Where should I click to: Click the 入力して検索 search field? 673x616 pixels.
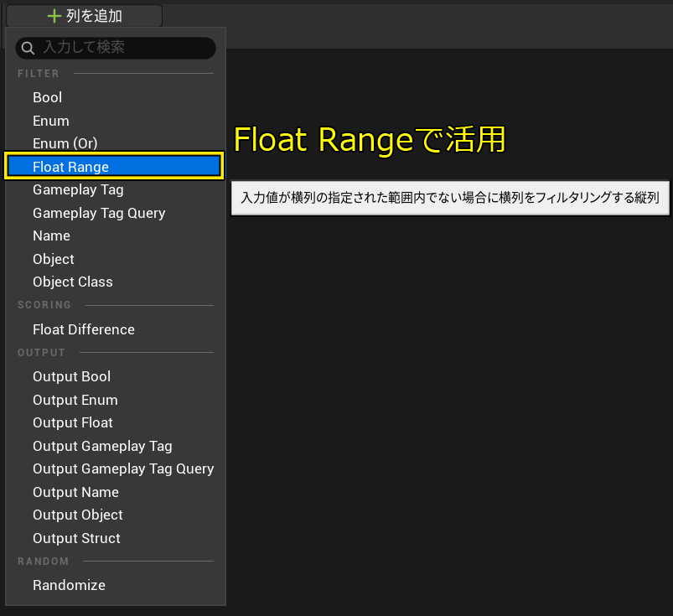[x=116, y=48]
